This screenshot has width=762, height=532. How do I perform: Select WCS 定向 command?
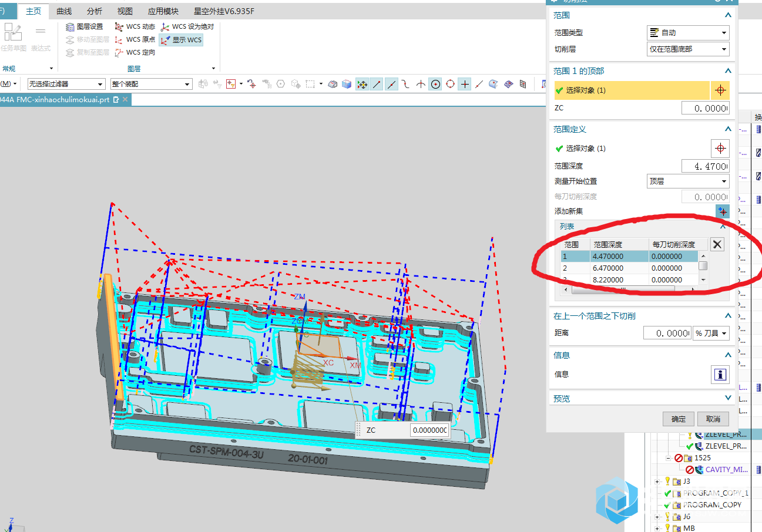click(135, 52)
